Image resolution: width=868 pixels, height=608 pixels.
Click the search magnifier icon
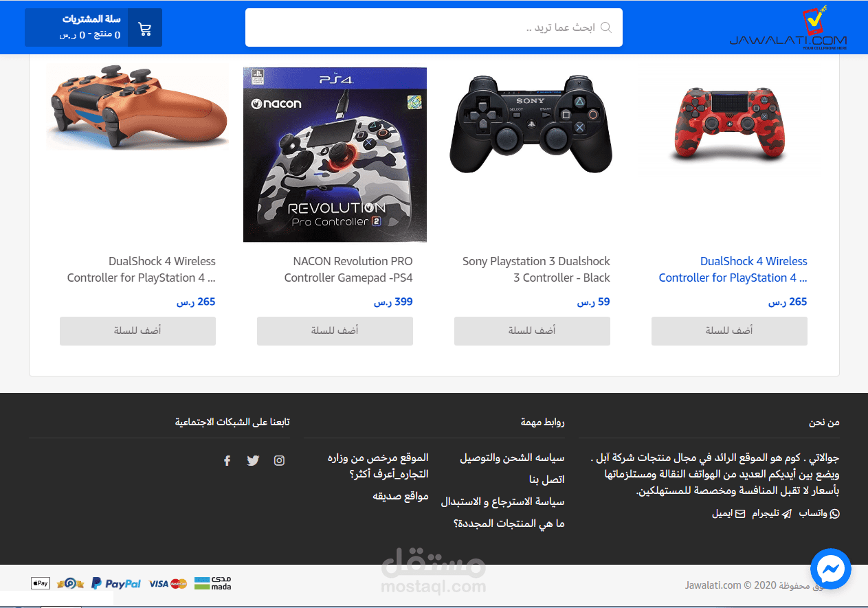click(606, 27)
